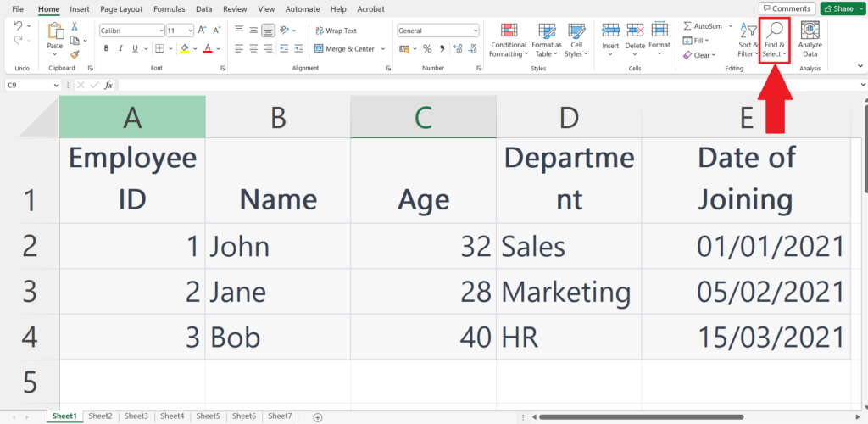868x424 pixels.
Task: Click the Delete cells icon
Action: point(635,31)
